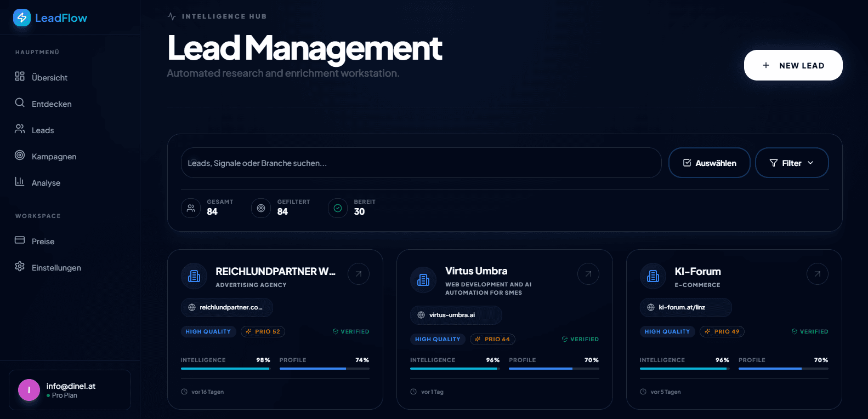868x419 pixels.
Task: Click the Gesamt people stat icon
Action: pyautogui.click(x=191, y=208)
